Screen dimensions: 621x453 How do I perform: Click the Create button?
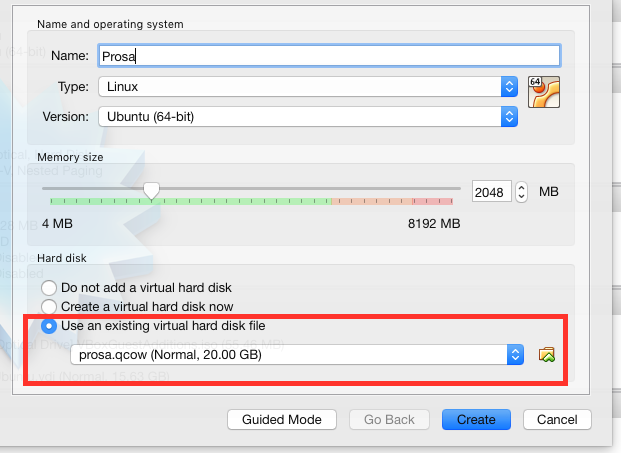(x=476, y=419)
